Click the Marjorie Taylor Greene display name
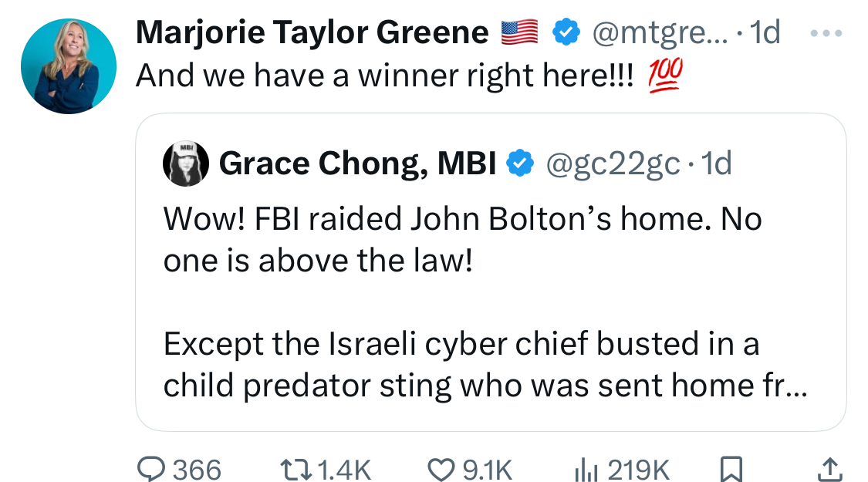 pyautogui.click(x=312, y=32)
